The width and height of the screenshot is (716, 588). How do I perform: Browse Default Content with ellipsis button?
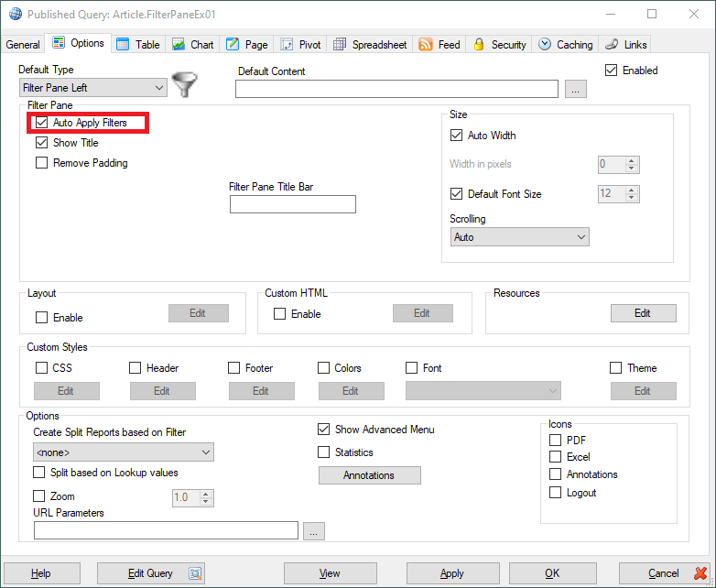click(x=575, y=89)
